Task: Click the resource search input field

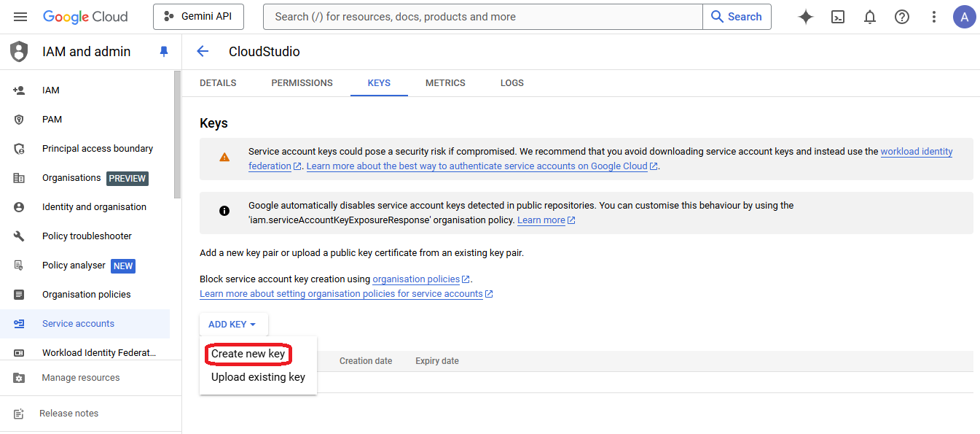Action: coord(482,17)
